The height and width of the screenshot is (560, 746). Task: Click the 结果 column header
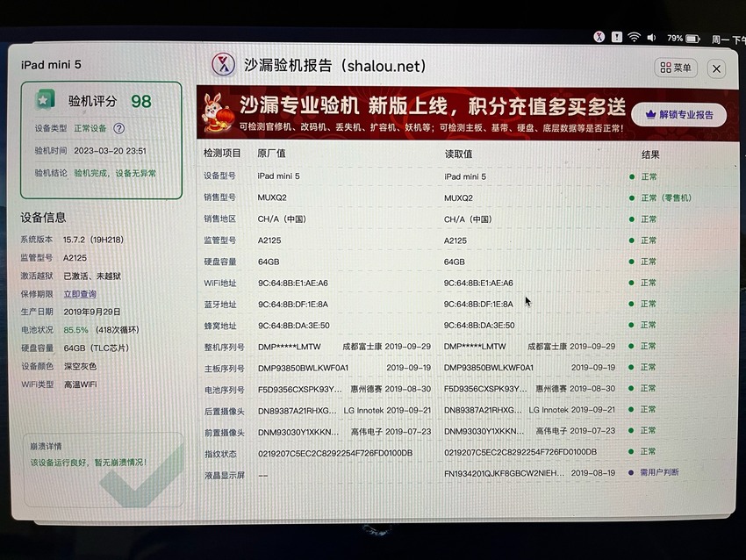point(649,154)
